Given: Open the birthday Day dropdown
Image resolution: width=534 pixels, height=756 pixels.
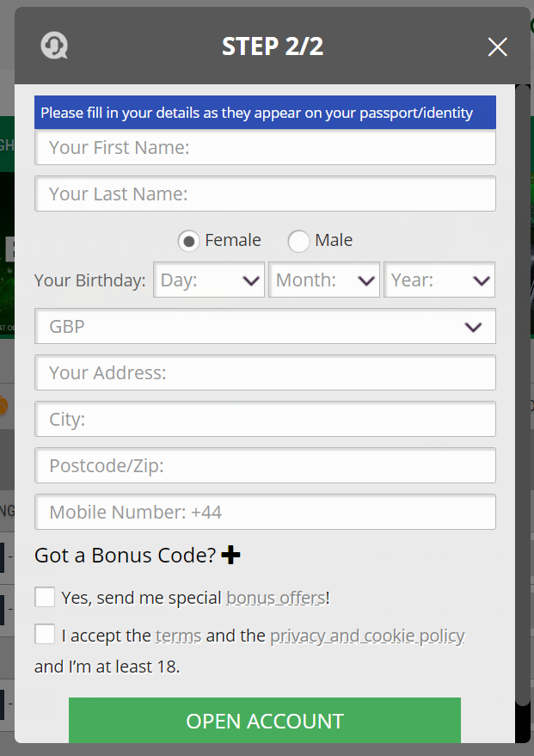Looking at the screenshot, I should [x=209, y=280].
